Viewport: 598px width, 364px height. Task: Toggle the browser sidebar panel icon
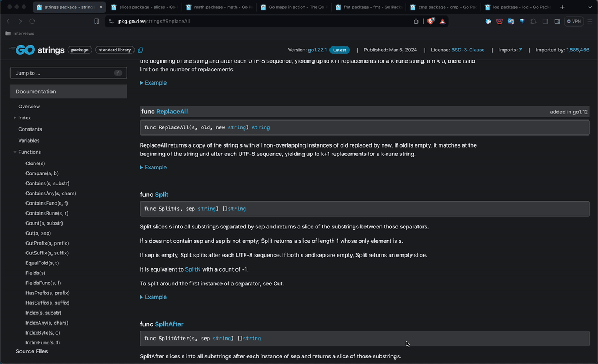pos(545,22)
